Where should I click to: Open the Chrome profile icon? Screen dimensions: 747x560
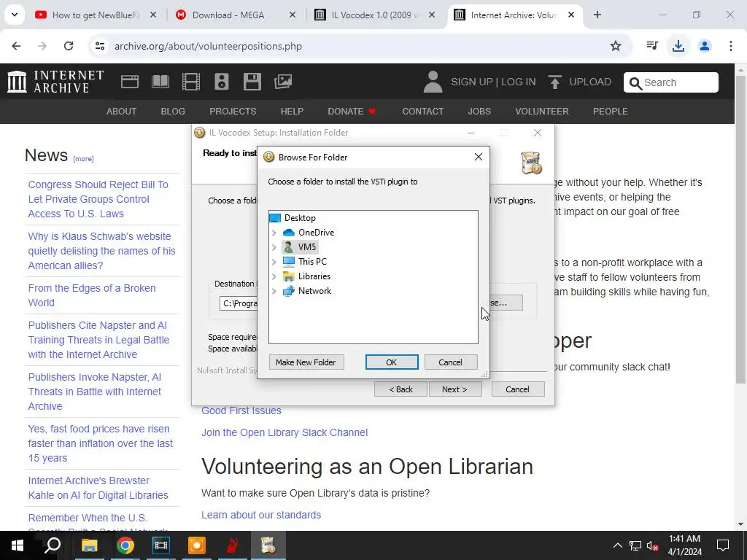click(705, 46)
